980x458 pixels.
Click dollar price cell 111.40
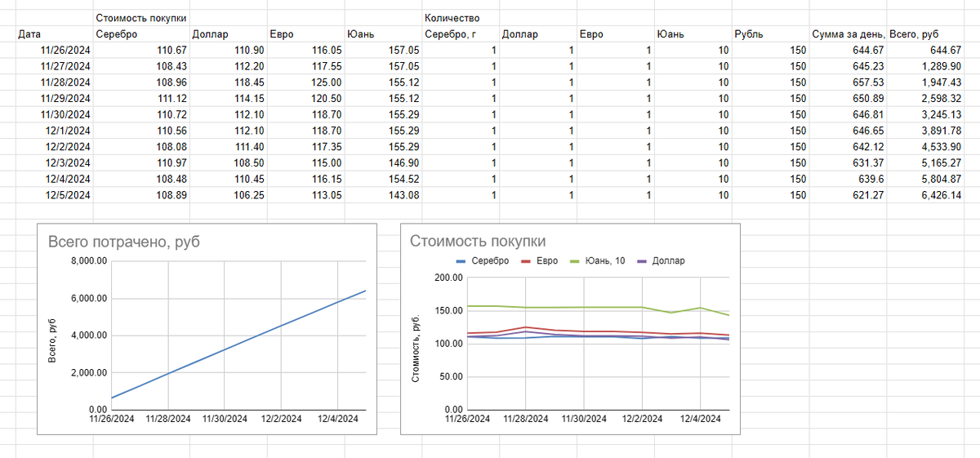tap(227, 147)
